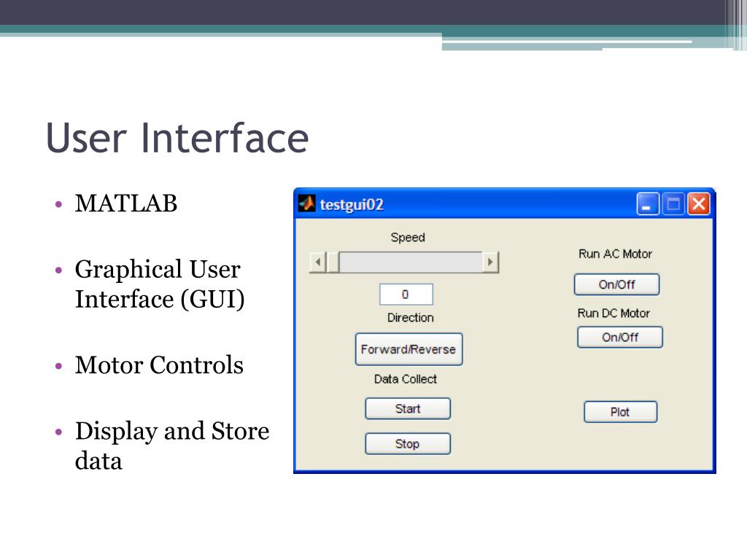The height and width of the screenshot is (560, 747).
Task: Click the Speed slider left arrow
Action: (x=317, y=262)
